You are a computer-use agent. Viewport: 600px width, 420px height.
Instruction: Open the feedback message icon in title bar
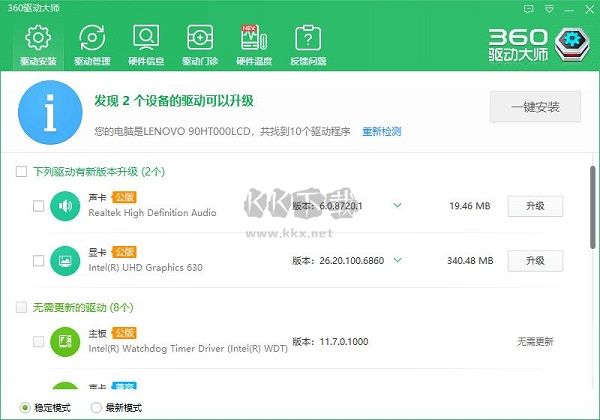tap(528, 10)
